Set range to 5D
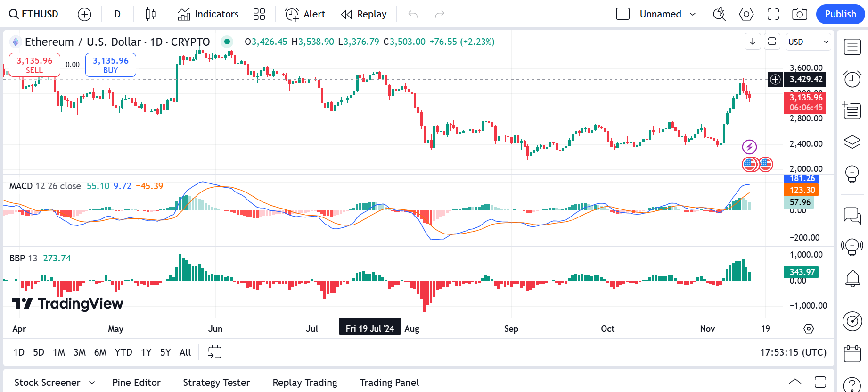This screenshot has width=868, height=392. coord(39,352)
